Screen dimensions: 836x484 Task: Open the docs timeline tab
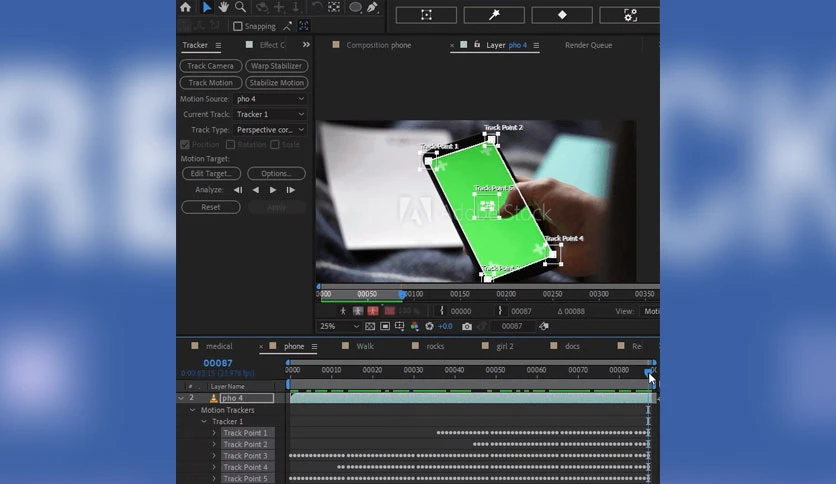tap(572, 346)
